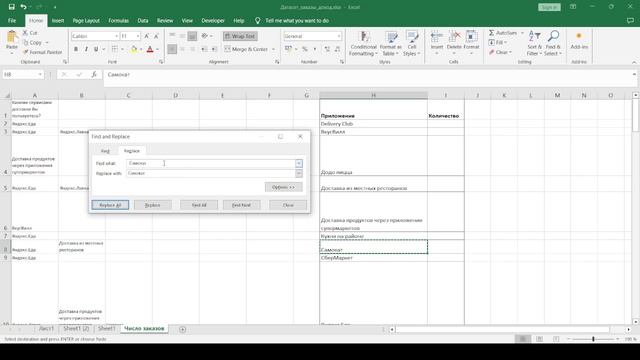The width and height of the screenshot is (640, 360).
Task: Open Sort & Filter menu
Action: coord(534,43)
